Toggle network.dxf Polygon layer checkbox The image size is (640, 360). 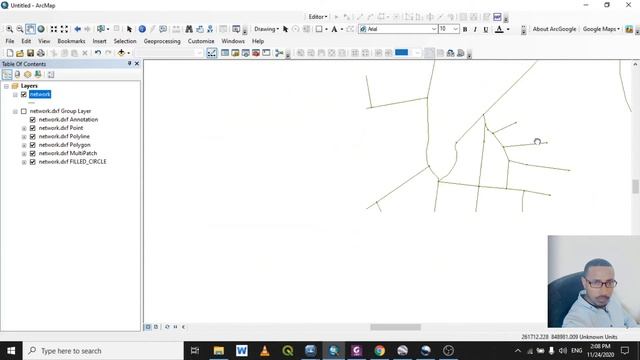[33, 145]
